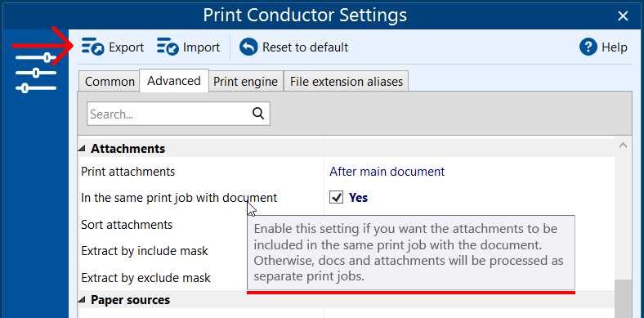Switch to the Common tab
This screenshot has width=644, height=318.
pyautogui.click(x=110, y=82)
